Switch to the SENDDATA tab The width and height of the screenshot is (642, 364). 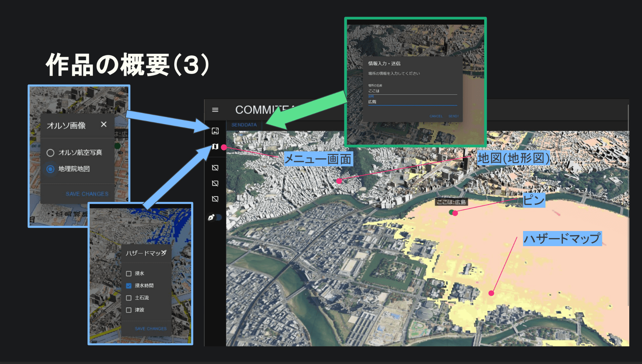[x=244, y=125]
